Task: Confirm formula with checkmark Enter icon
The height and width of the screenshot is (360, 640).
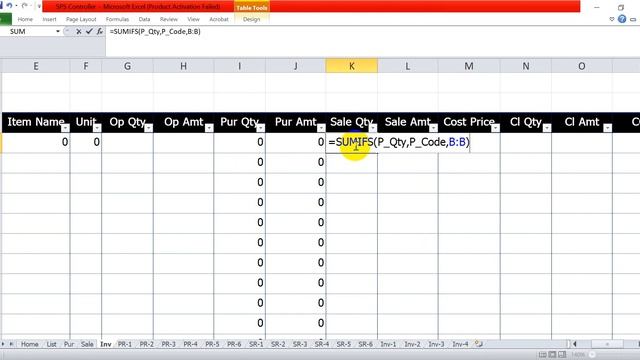Action: point(89,31)
